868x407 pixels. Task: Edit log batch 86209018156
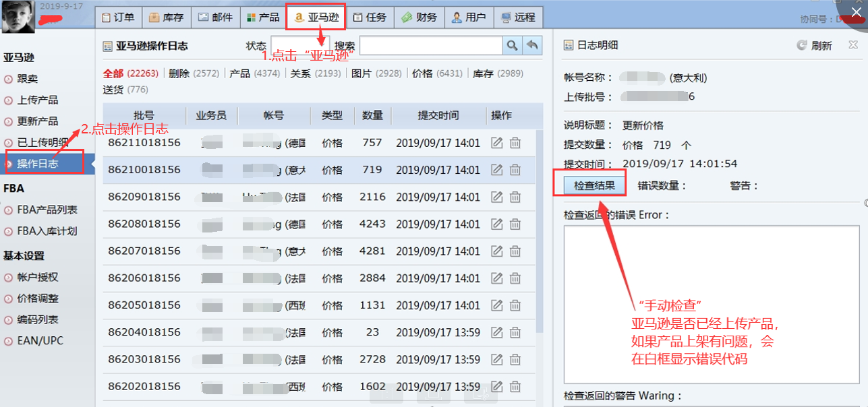pyautogui.click(x=497, y=197)
